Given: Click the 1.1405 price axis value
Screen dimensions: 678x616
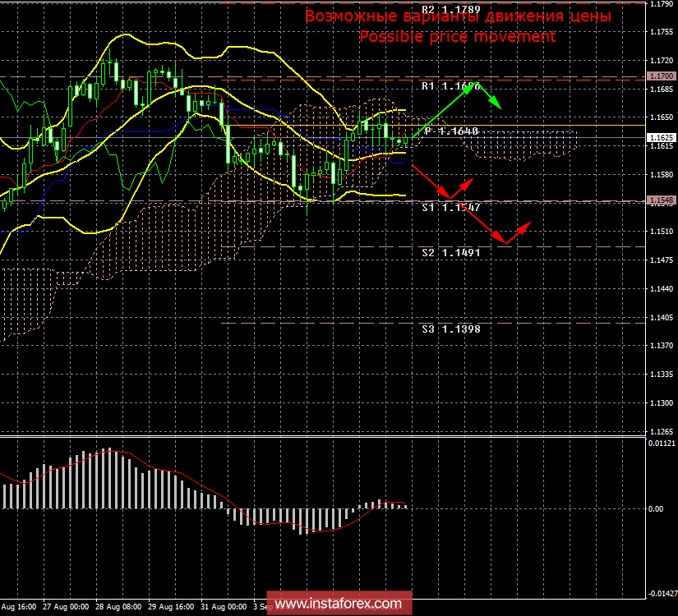Looking at the screenshot, I should (662, 317).
